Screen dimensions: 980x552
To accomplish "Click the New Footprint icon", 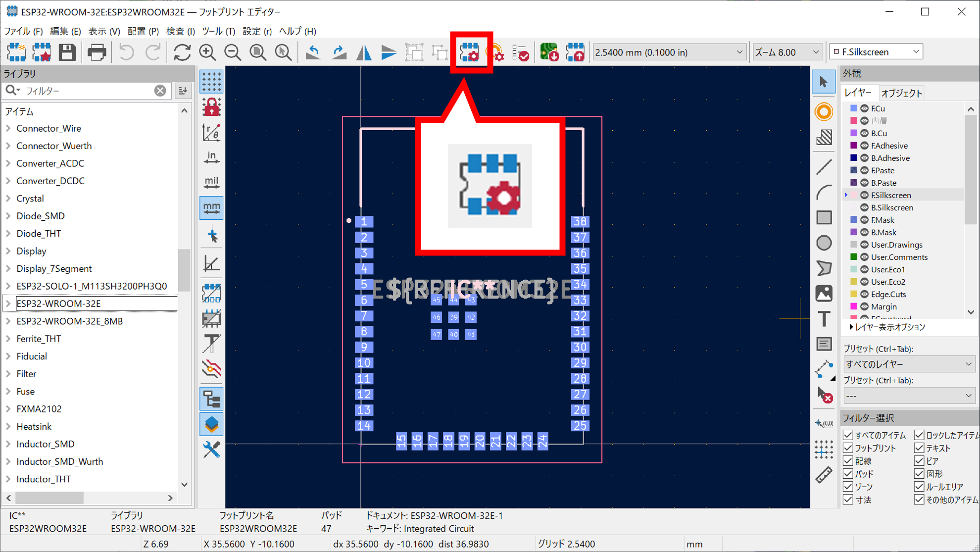I will click(x=16, y=52).
